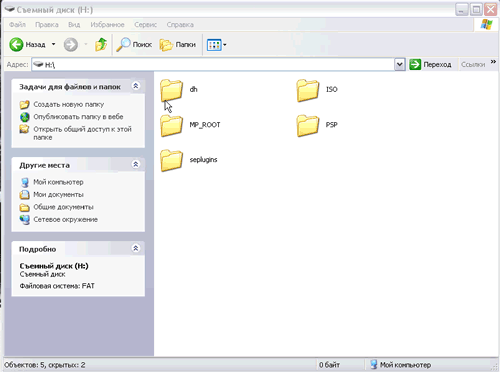Open the Избранное menu
500x372 pixels.
[x=107, y=25]
